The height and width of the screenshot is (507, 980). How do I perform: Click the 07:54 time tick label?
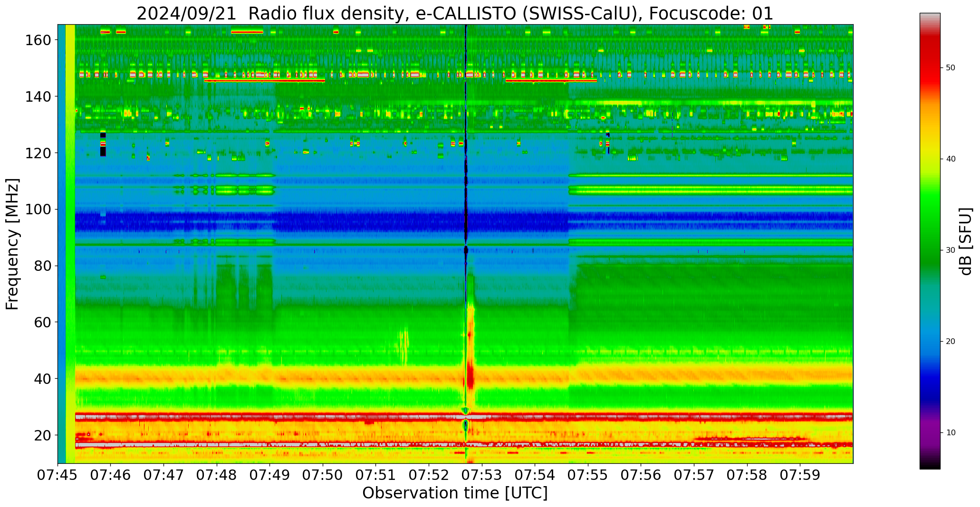(x=535, y=475)
